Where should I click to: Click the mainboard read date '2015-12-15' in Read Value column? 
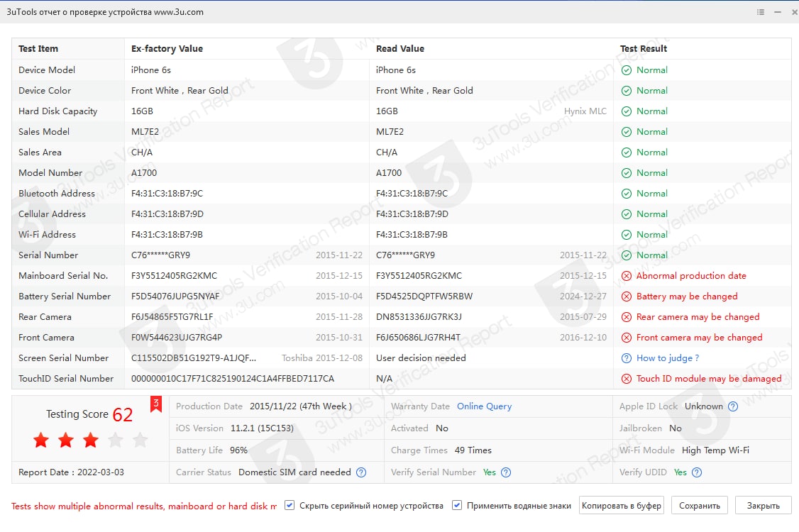[x=583, y=276]
